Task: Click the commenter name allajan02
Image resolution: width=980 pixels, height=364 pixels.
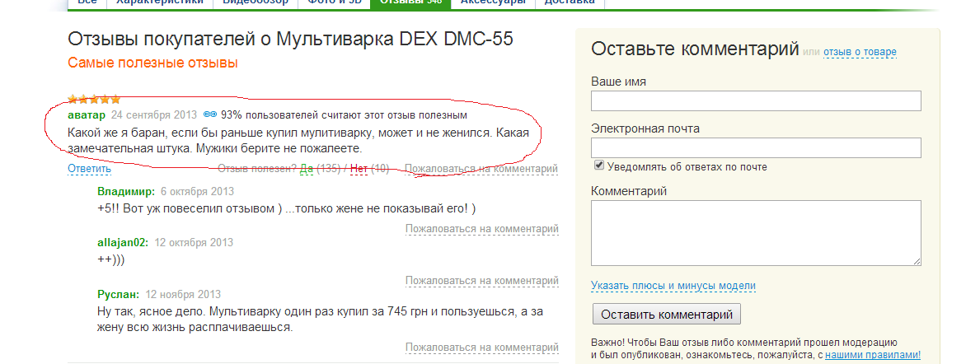Action: pyautogui.click(x=123, y=243)
